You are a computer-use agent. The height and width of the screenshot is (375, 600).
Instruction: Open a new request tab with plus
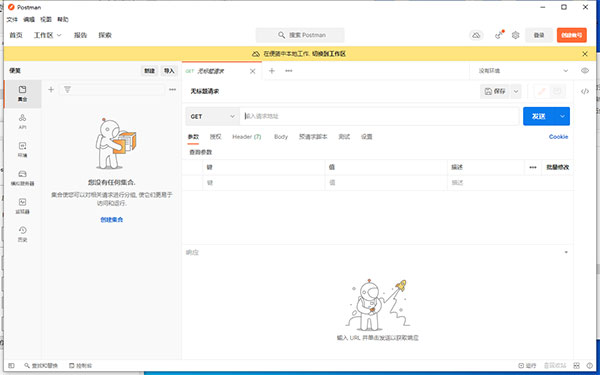272,71
